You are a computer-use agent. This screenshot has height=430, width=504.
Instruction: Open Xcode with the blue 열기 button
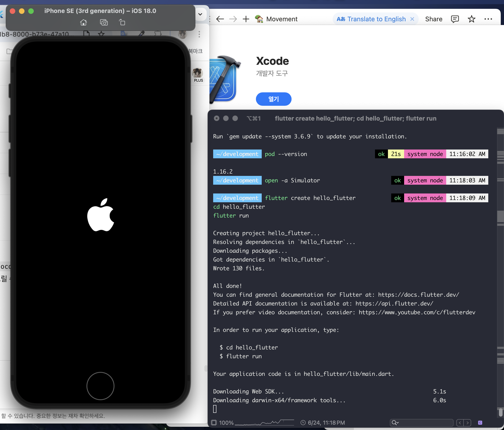coord(274,99)
